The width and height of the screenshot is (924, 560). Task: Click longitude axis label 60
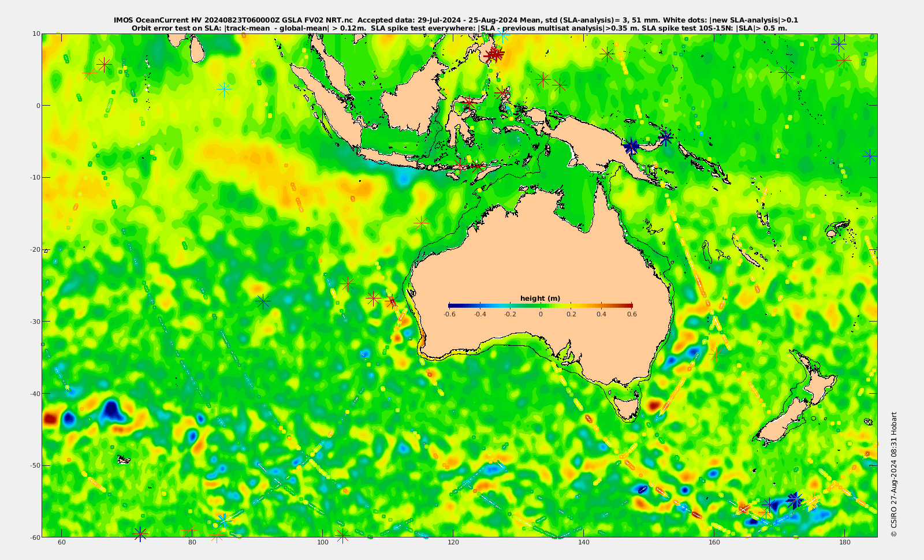(62, 542)
